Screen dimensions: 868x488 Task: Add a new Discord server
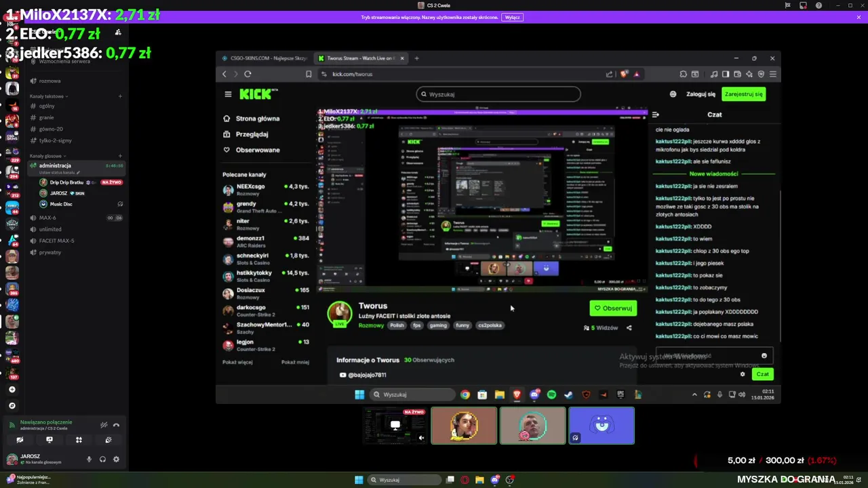12,390
